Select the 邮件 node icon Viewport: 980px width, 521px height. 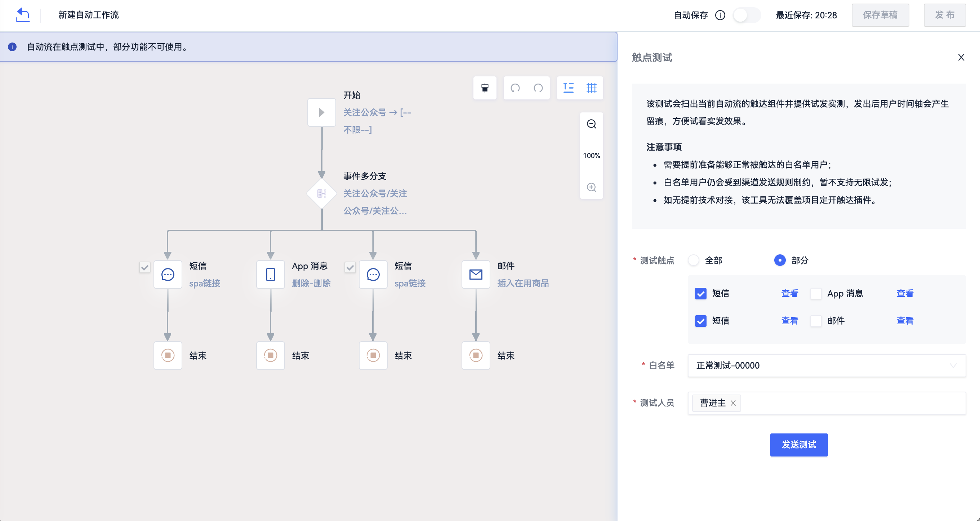pos(476,275)
